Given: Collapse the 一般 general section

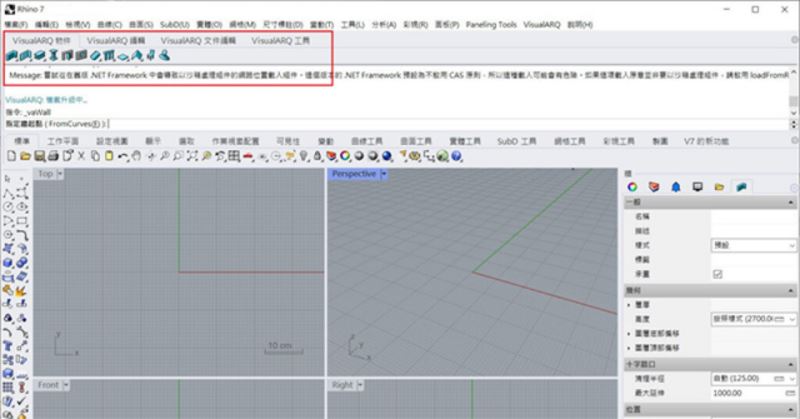Looking at the screenshot, I should click(x=791, y=202).
